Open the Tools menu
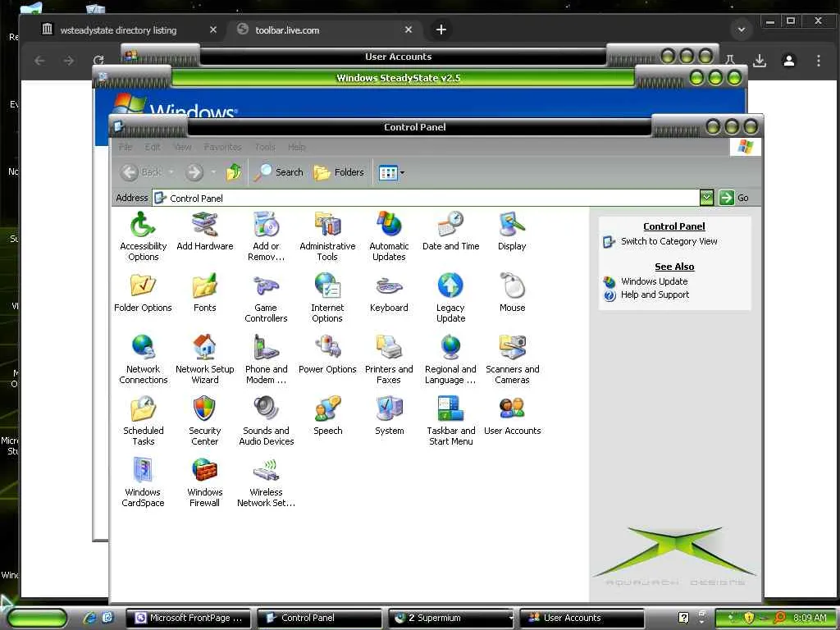The width and height of the screenshot is (840, 630). [265, 147]
